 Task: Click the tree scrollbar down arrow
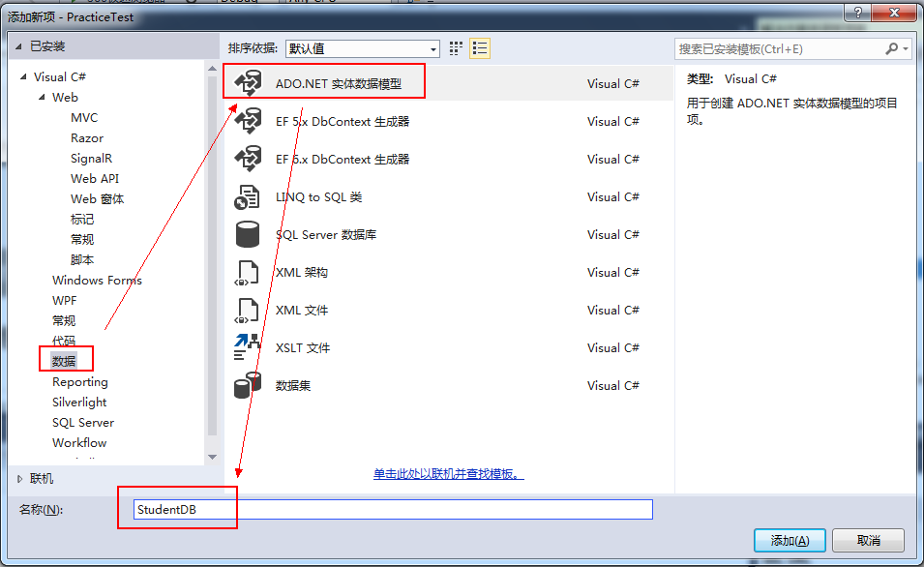pyautogui.click(x=212, y=457)
